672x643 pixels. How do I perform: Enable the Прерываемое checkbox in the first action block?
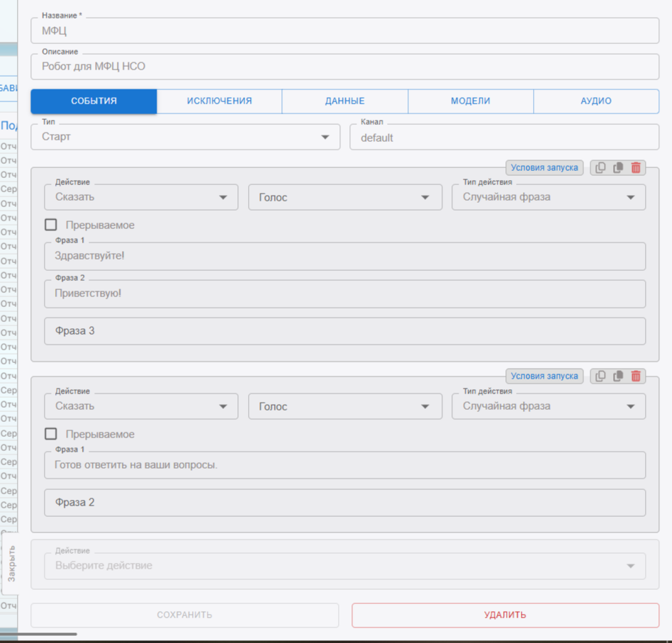[x=51, y=225]
